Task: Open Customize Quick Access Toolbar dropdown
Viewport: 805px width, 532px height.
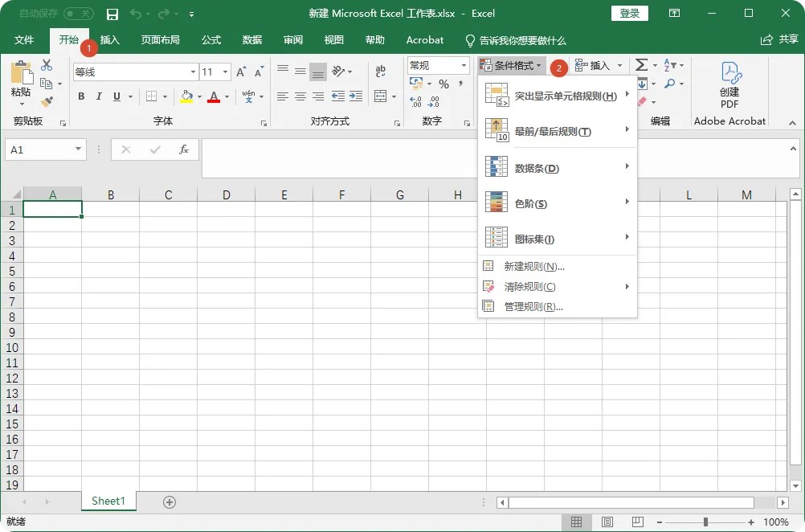Action: click(191, 14)
